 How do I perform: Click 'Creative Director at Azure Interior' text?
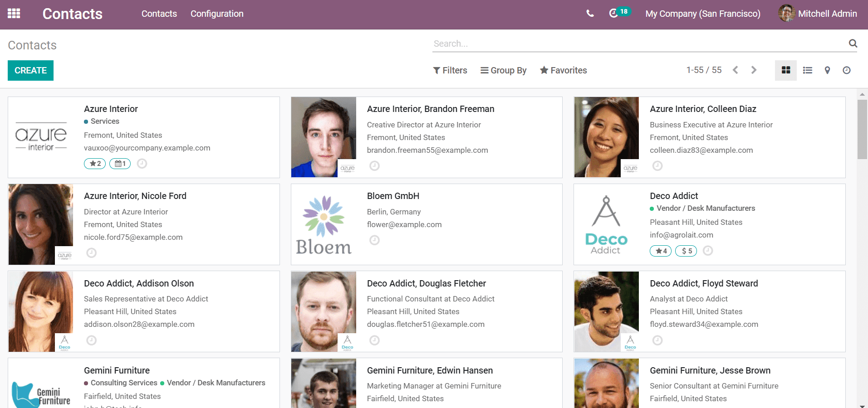pos(424,125)
